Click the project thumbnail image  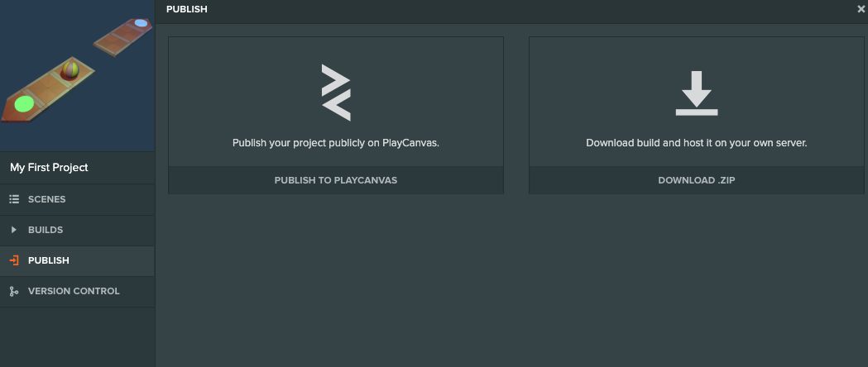point(77,75)
